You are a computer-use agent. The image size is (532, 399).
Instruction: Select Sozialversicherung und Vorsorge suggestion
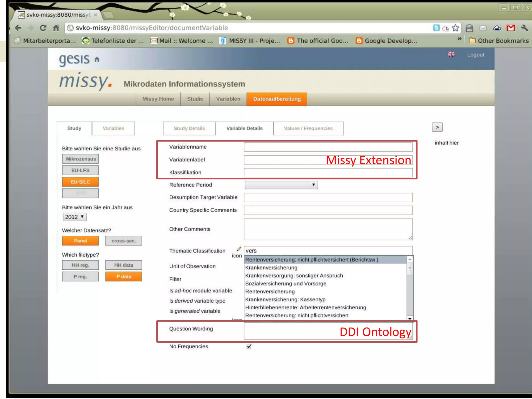coord(325,284)
